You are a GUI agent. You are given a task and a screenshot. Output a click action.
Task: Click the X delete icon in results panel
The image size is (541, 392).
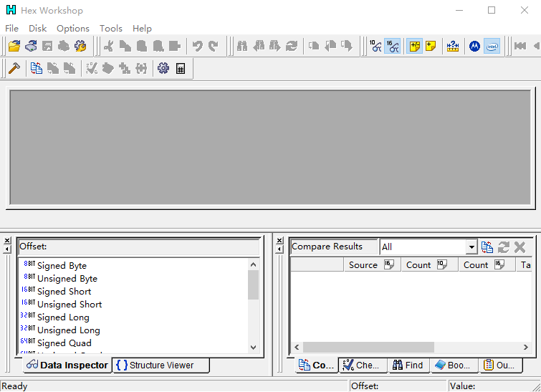point(520,247)
